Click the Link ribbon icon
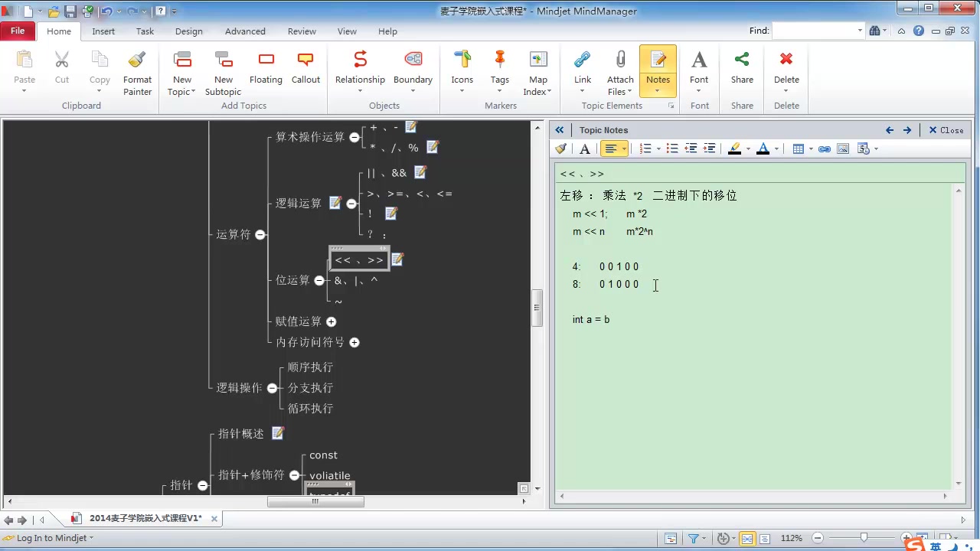The height and width of the screenshot is (551, 980). (x=583, y=60)
